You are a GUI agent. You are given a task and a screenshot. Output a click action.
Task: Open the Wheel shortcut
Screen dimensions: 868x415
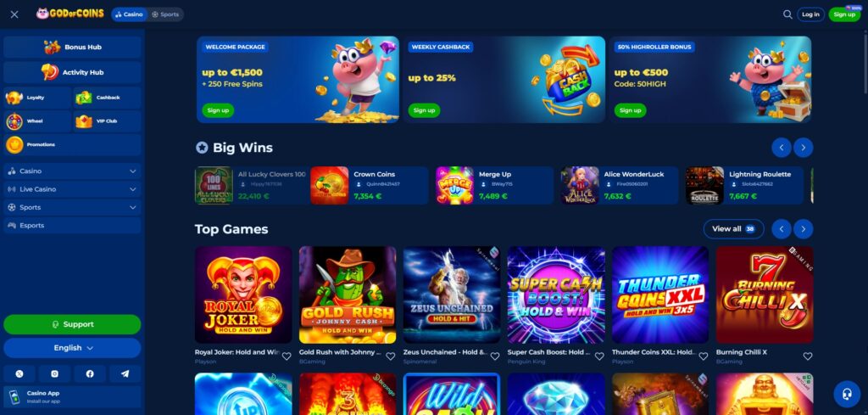click(37, 121)
